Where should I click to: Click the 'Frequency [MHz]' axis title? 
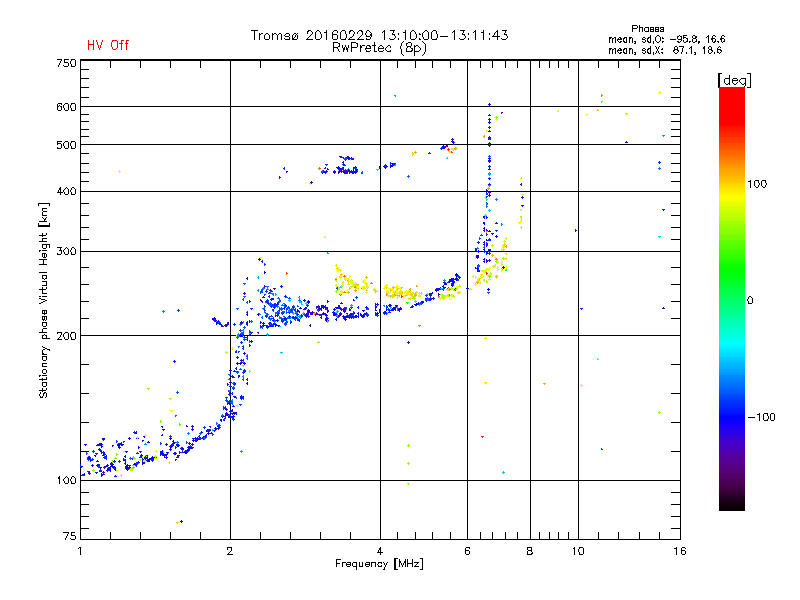[379, 564]
